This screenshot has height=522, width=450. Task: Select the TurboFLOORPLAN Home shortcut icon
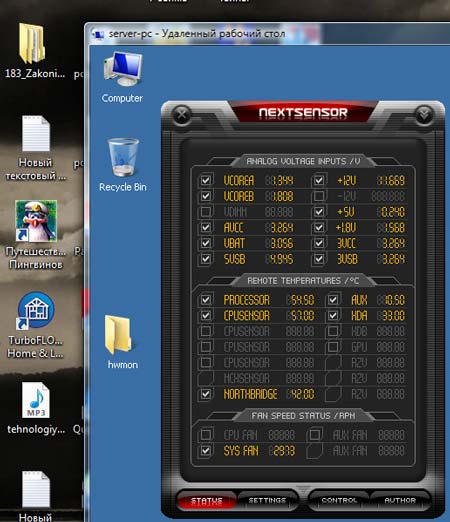(x=36, y=310)
